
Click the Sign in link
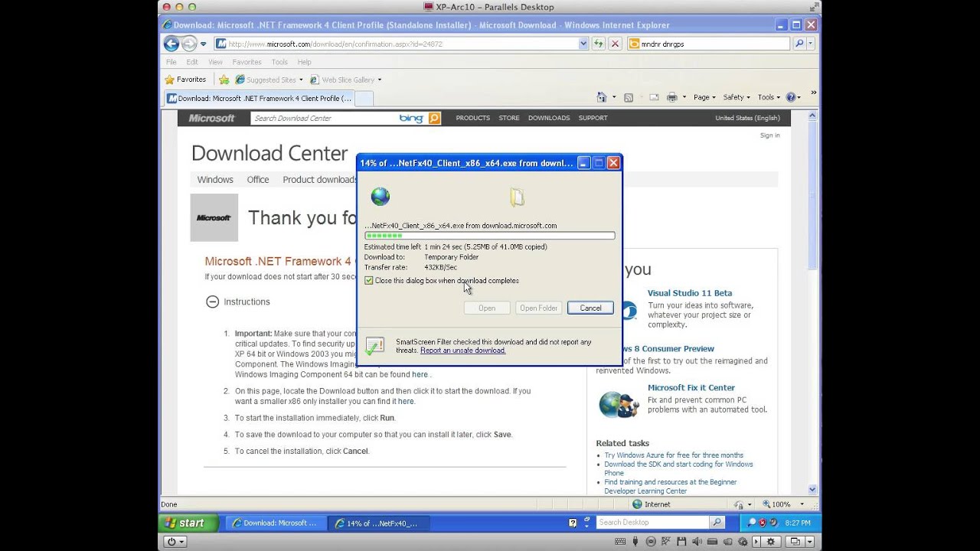coord(769,135)
